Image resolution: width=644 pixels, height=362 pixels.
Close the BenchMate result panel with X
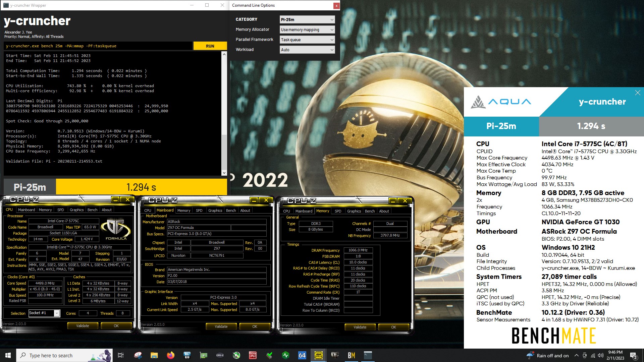[x=638, y=93]
